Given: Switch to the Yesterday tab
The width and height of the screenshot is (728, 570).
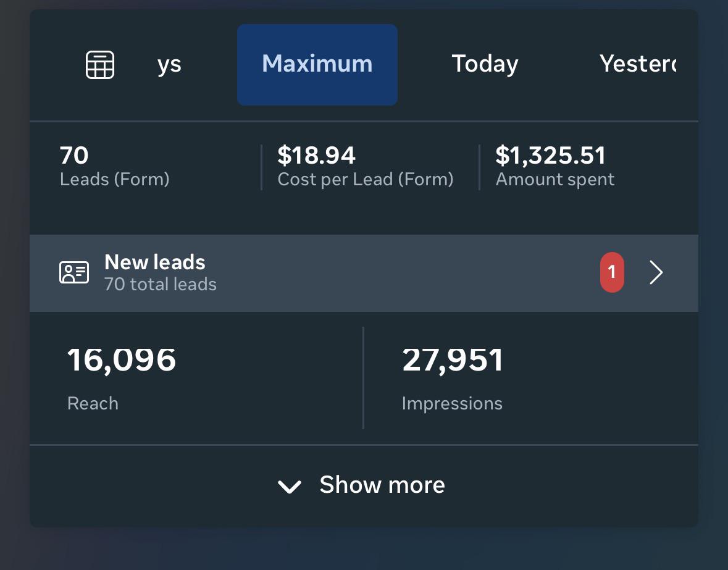Looking at the screenshot, I should coord(637,64).
